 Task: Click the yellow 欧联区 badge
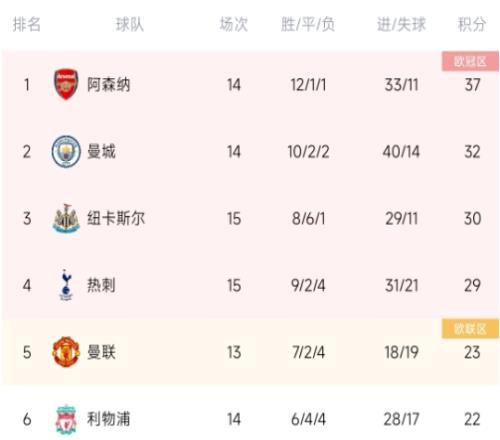coord(470,329)
